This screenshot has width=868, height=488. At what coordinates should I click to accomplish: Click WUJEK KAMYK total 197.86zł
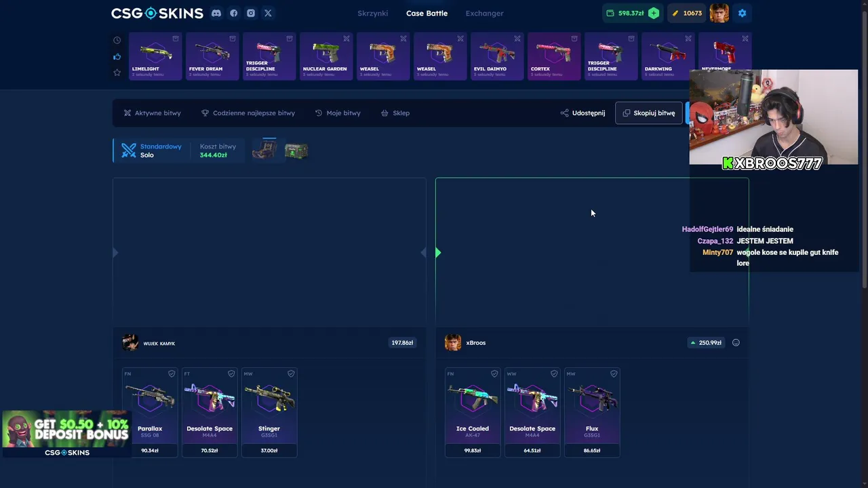point(402,343)
